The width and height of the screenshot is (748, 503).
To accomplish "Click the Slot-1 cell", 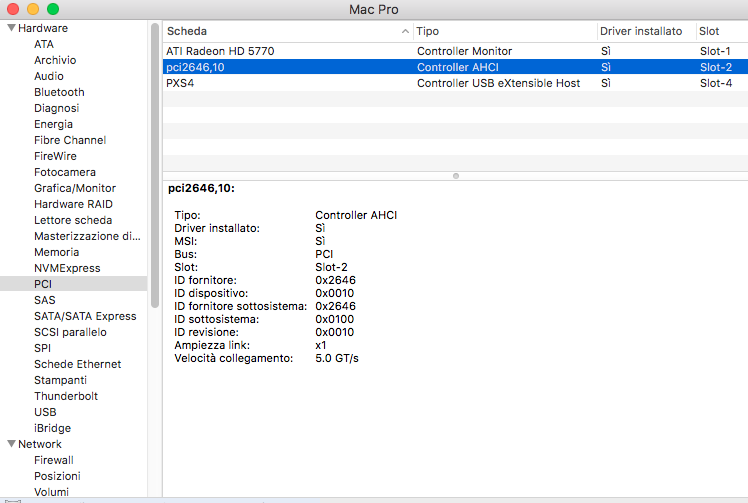I will pos(715,51).
